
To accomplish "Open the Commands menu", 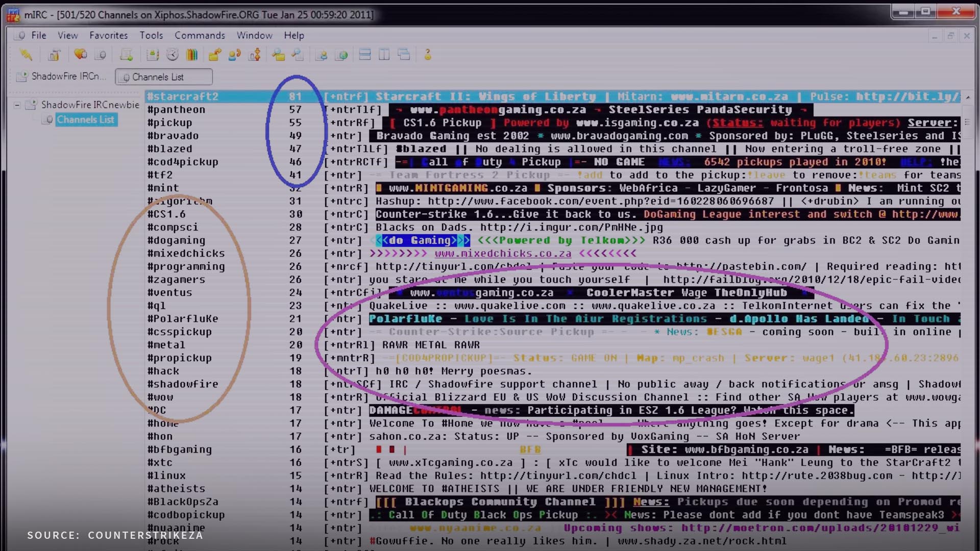I will pyautogui.click(x=200, y=35).
